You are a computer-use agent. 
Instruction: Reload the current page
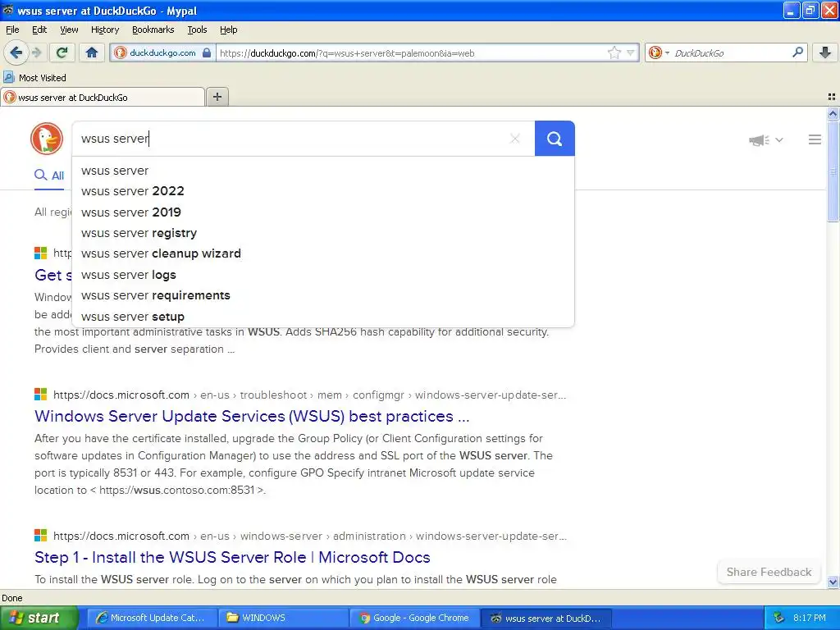[x=62, y=52]
